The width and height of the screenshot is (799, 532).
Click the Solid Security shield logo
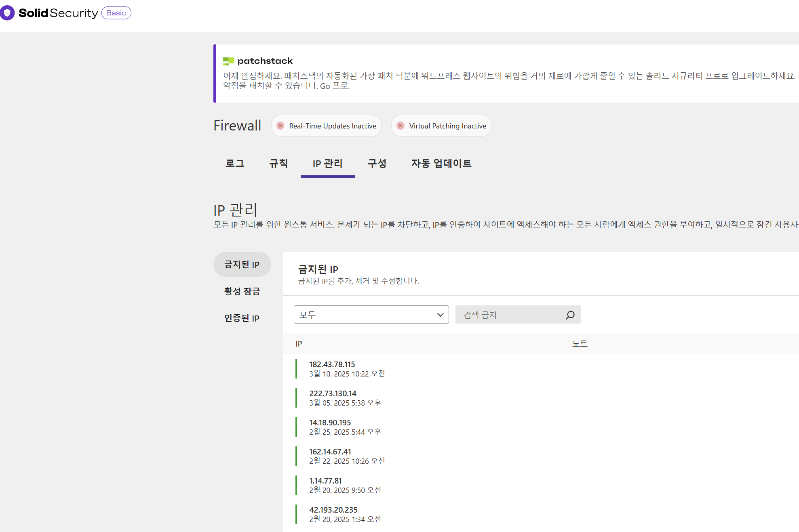(7, 13)
